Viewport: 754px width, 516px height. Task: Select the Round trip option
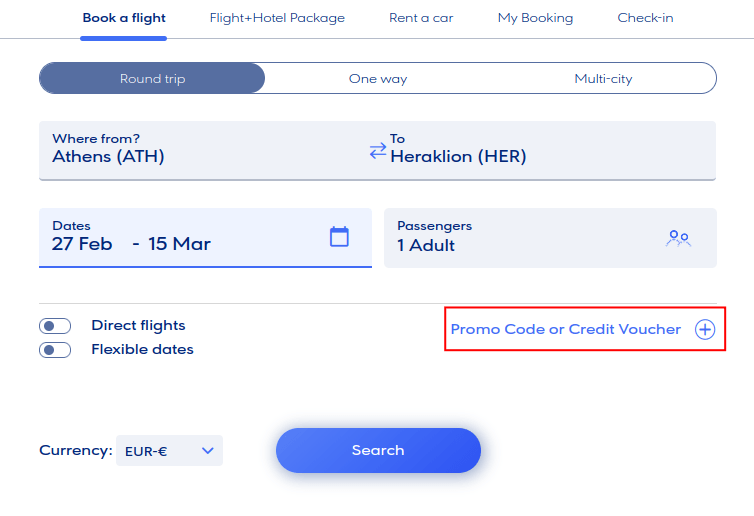tap(153, 79)
